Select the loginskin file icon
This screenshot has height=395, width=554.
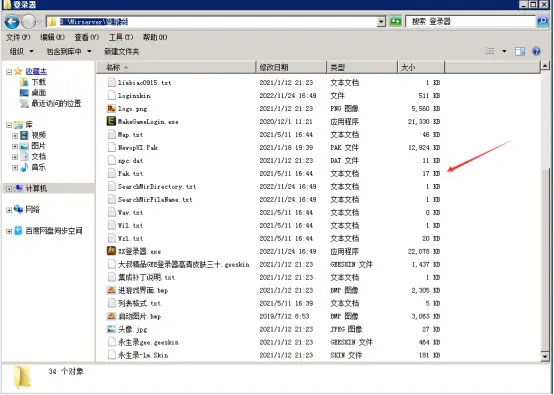112,95
